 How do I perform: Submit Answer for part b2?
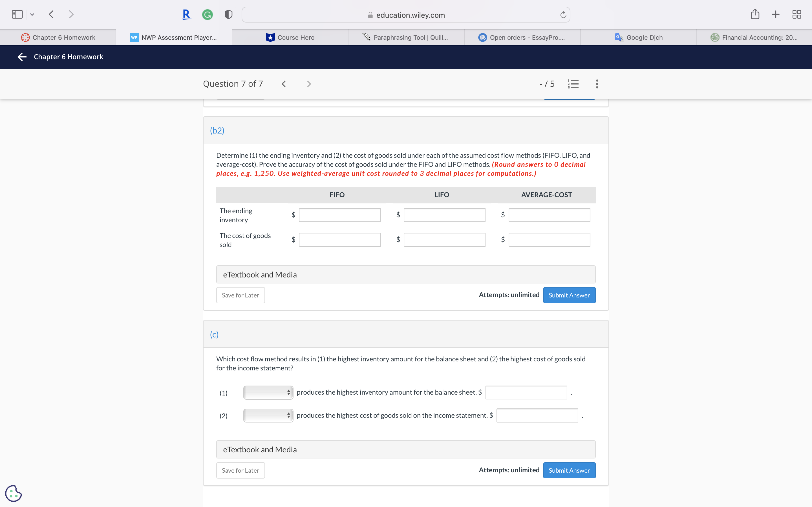pyautogui.click(x=569, y=295)
